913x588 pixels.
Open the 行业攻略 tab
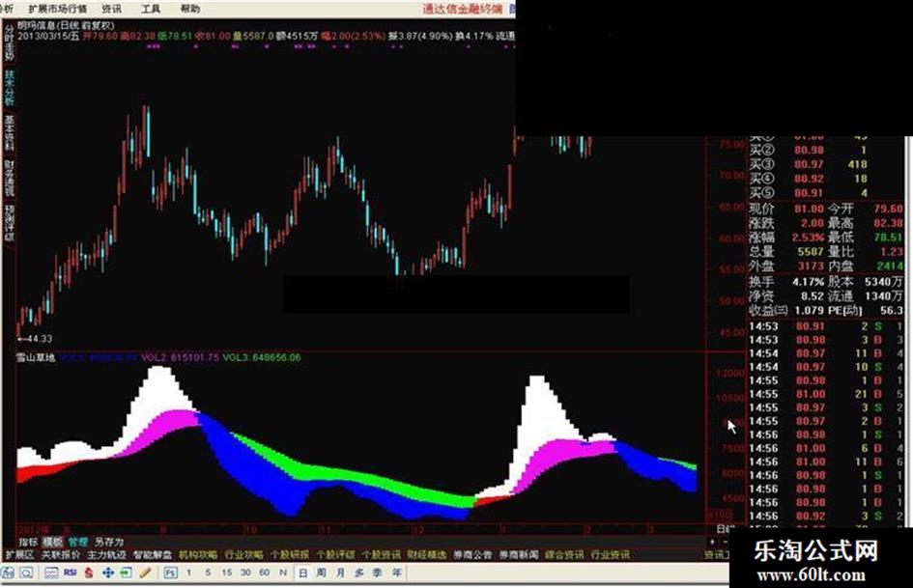[244, 555]
